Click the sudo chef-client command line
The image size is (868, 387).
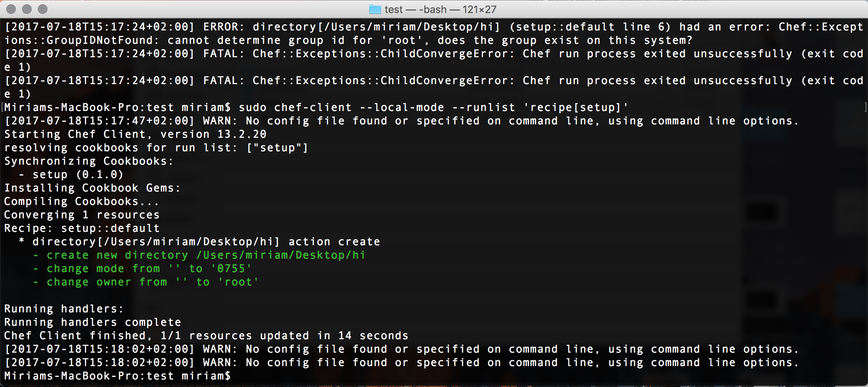click(316, 107)
